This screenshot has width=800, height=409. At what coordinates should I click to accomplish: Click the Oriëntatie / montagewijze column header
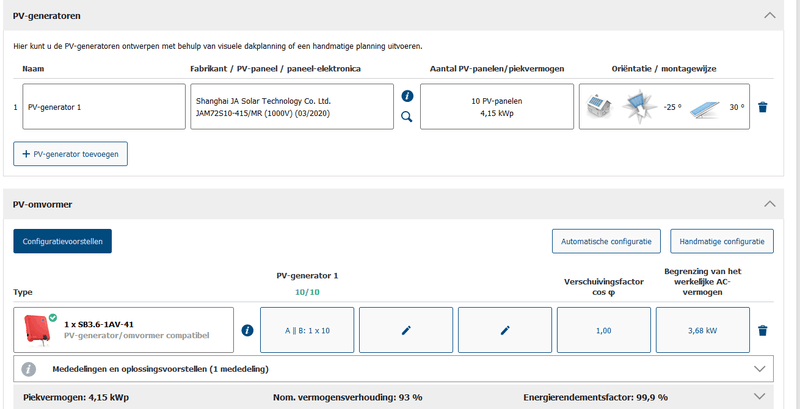664,69
